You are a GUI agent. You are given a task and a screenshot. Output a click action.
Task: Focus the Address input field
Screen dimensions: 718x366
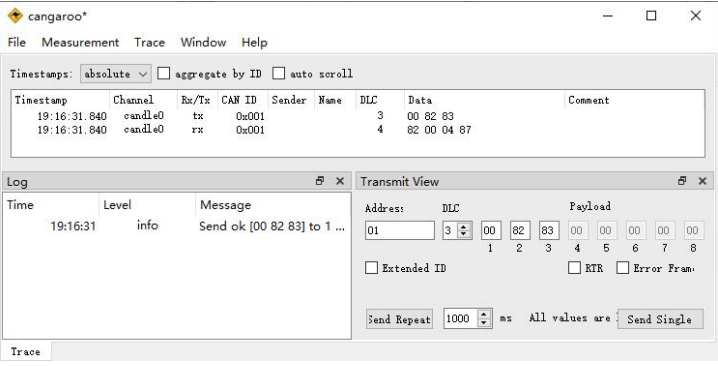tap(400, 230)
